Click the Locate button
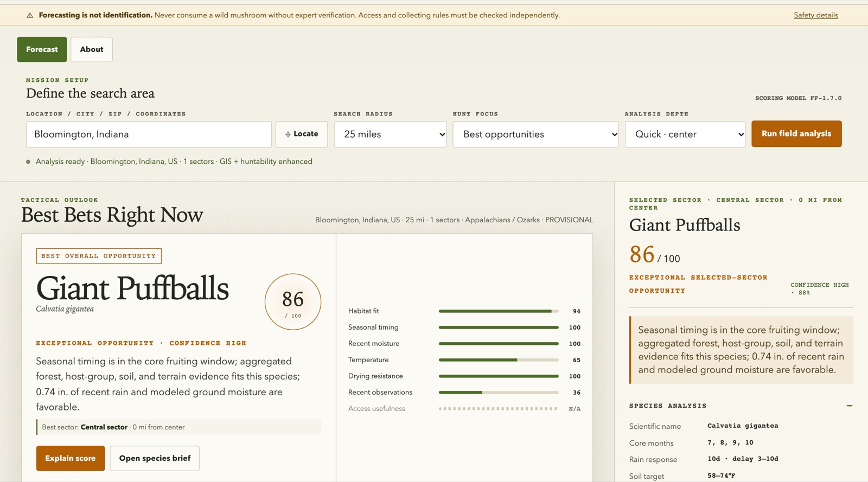Image resolution: width=868 pixels, height=482 pixels. pos(302,134)
